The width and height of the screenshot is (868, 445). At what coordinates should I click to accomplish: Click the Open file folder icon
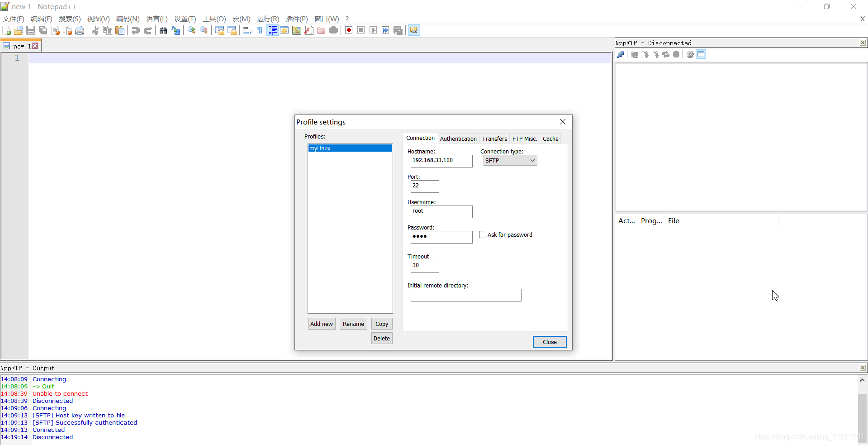[19, 30]
